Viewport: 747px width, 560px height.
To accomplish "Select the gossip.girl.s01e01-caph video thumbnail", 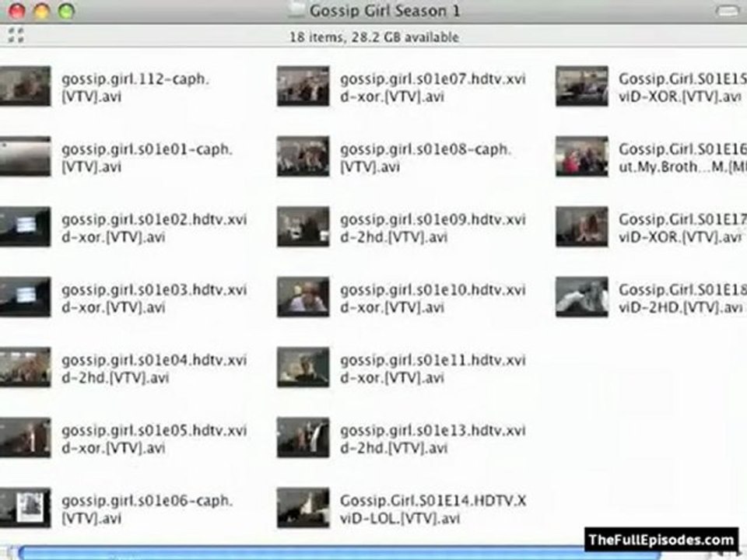I will [x=25, y=156].
